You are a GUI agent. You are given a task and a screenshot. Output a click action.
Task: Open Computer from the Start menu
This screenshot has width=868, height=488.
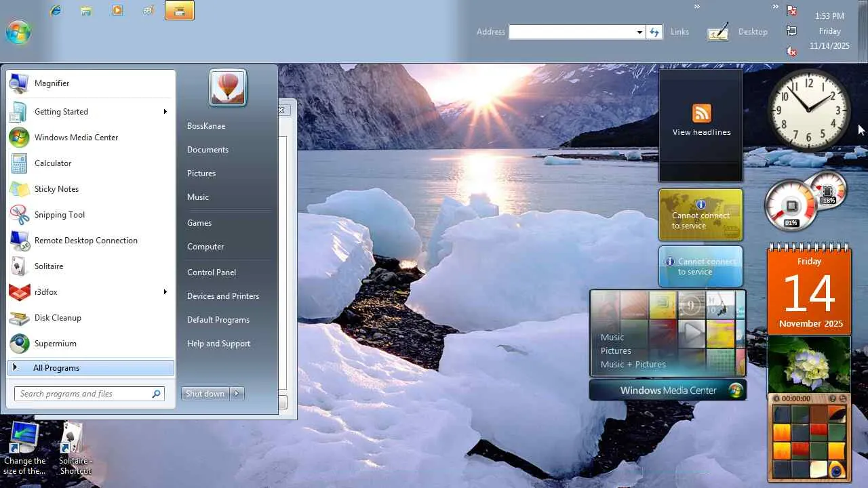coord(205,246)
